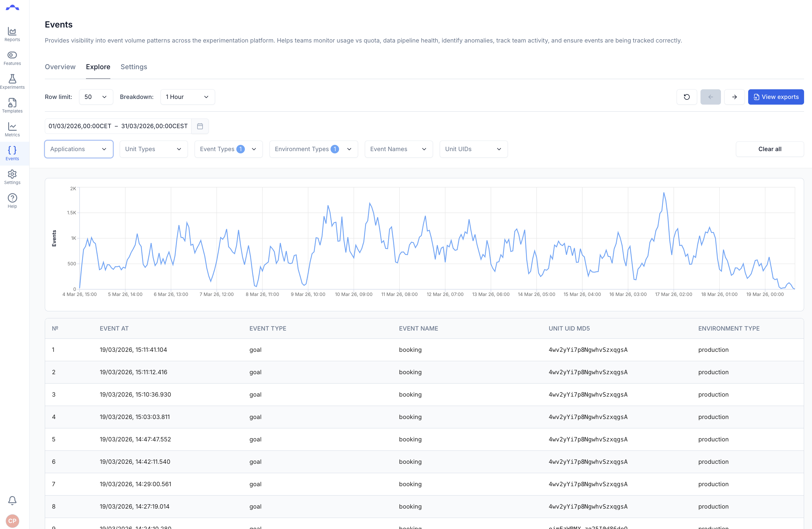Expand the Environment Types filter
This screenshot has height=529, width=812.
click(x=314, y=149)
